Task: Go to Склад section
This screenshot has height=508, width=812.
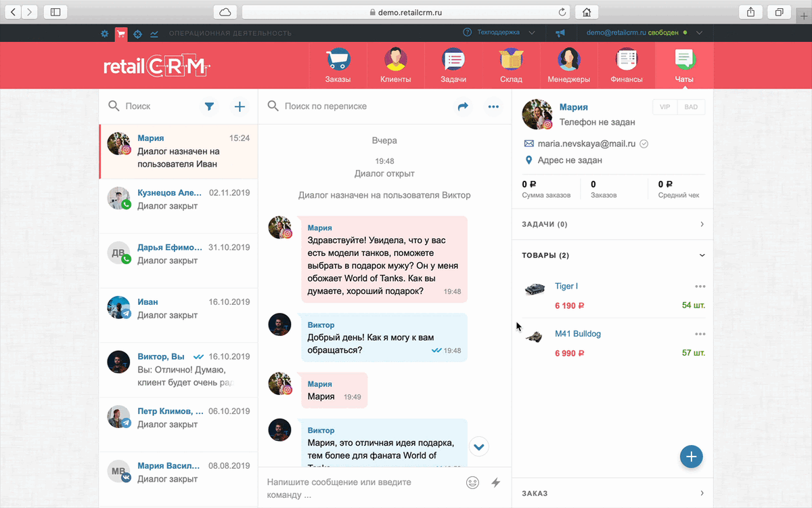Action: click(511, 66)
